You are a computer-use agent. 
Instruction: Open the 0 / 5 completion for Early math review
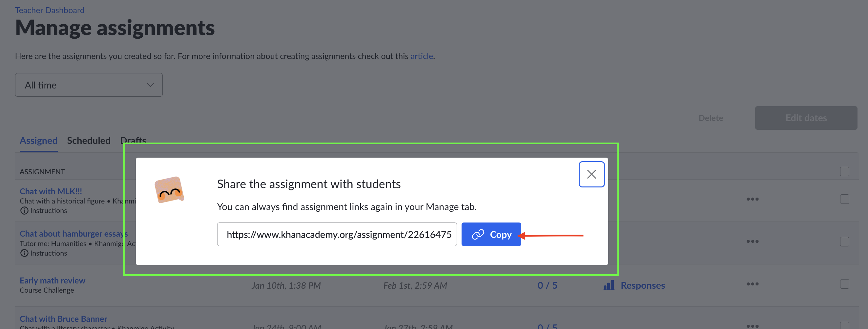(547, 285)
